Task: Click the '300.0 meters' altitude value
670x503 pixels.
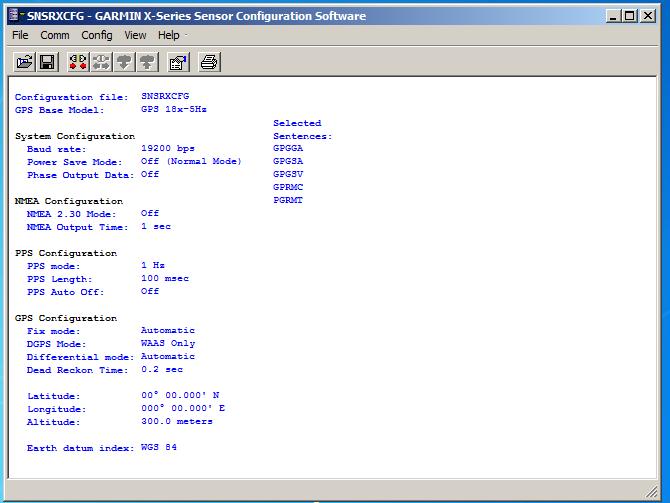Action: pyautogui.click(x=176, y=421)
